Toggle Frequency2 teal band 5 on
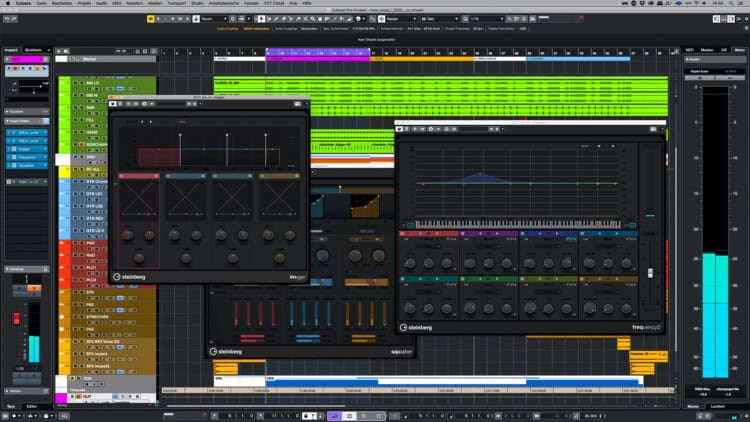 [402, 278]
